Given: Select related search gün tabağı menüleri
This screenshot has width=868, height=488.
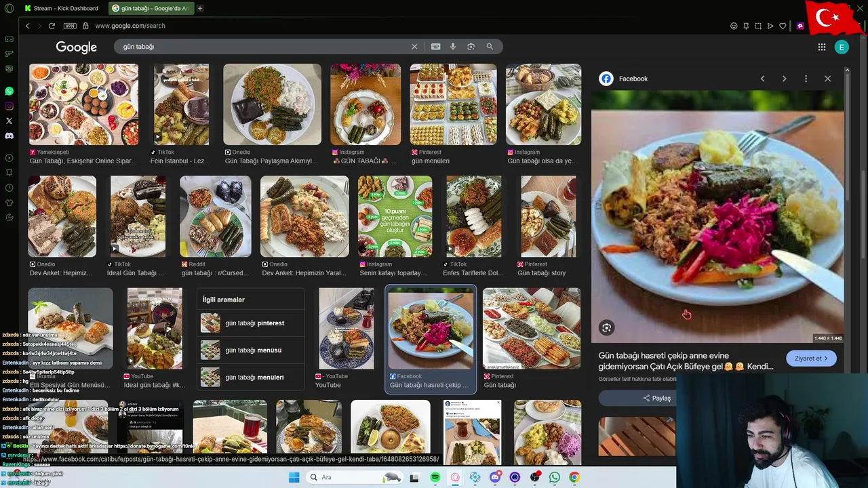Looking at the screenshot, I should (250, 377).
